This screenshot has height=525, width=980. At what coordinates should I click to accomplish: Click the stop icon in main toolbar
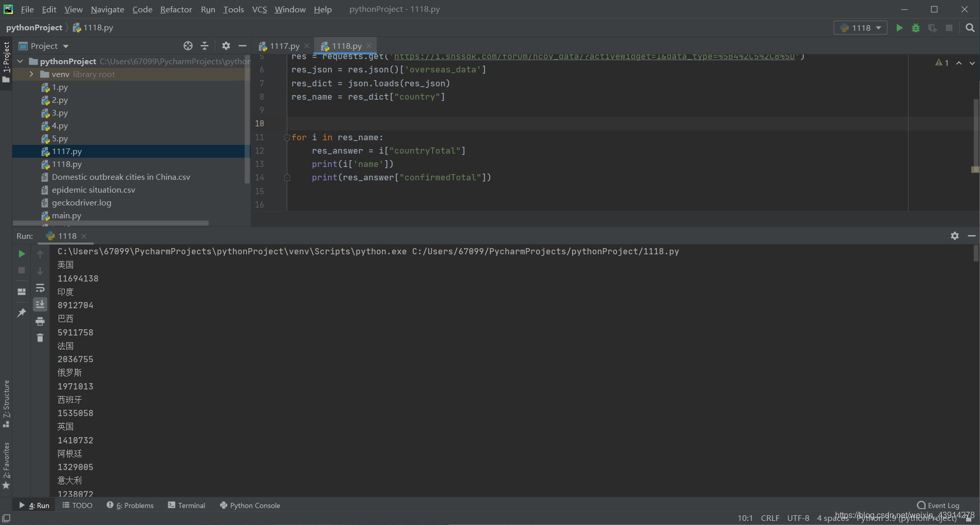point(949,28)
